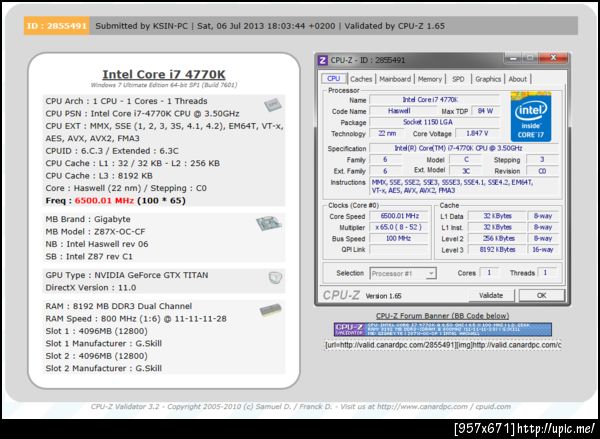Open the SPD tab

pyautogui.click(x=458, y=79)
